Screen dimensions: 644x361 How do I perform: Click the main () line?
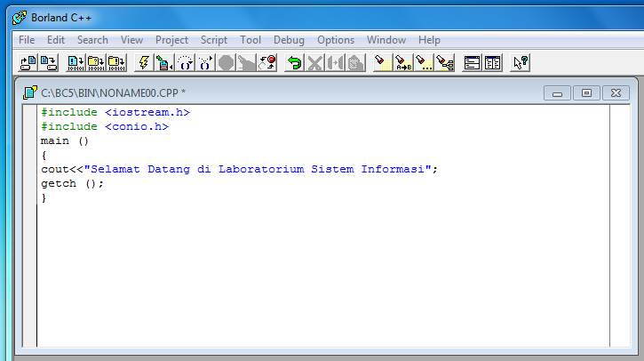pyautogui.click(x=65, y=141)
